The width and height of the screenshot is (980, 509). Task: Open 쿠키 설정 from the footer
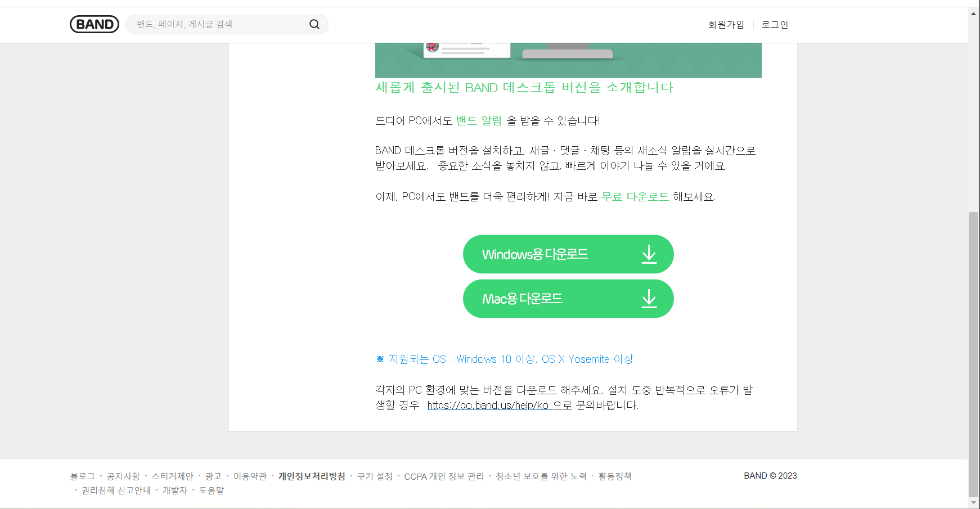pos(375,476)
